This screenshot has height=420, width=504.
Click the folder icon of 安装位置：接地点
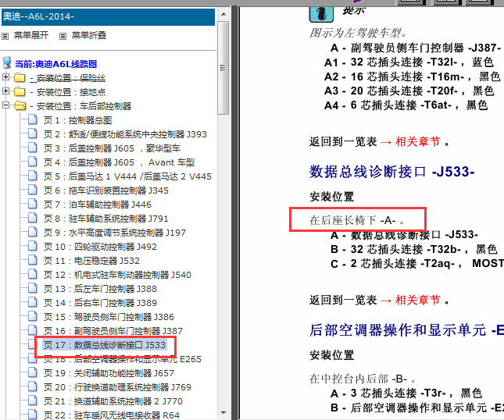point(20,92)
